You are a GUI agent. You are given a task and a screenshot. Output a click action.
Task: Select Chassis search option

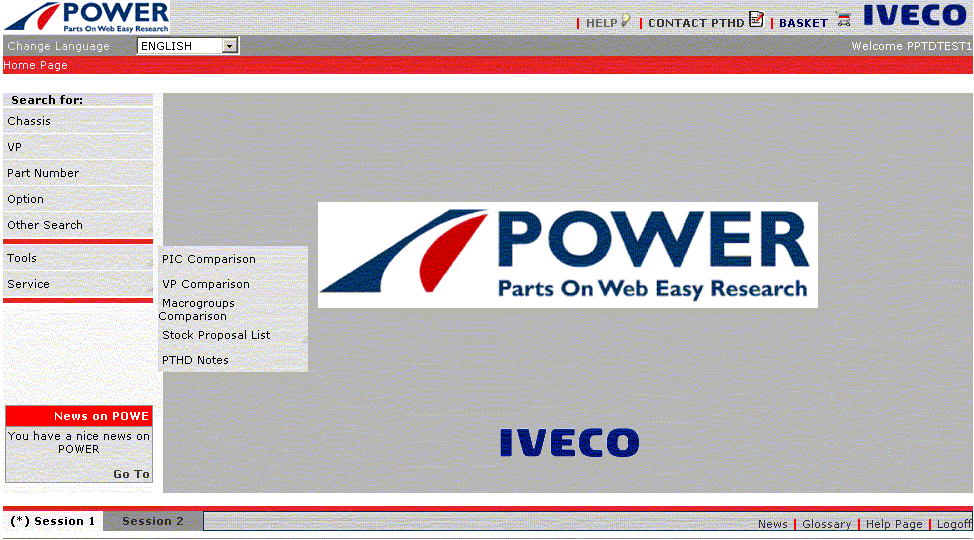[78, 121]
